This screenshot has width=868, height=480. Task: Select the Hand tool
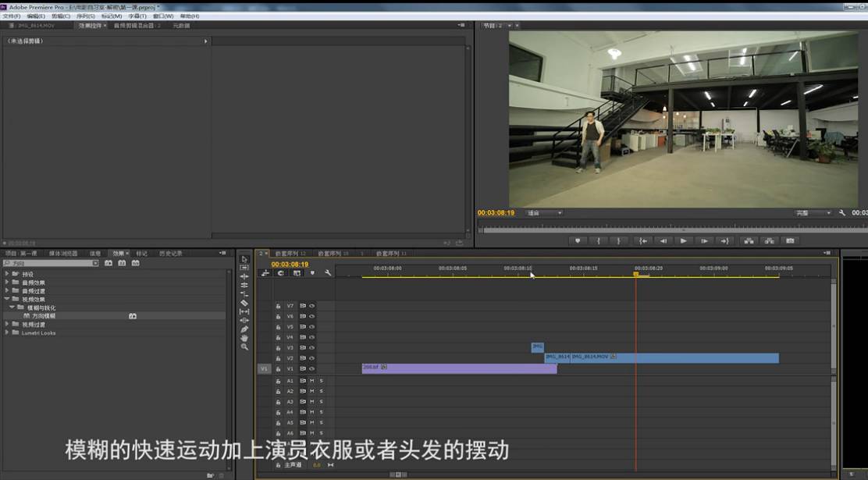coord(244,338)
